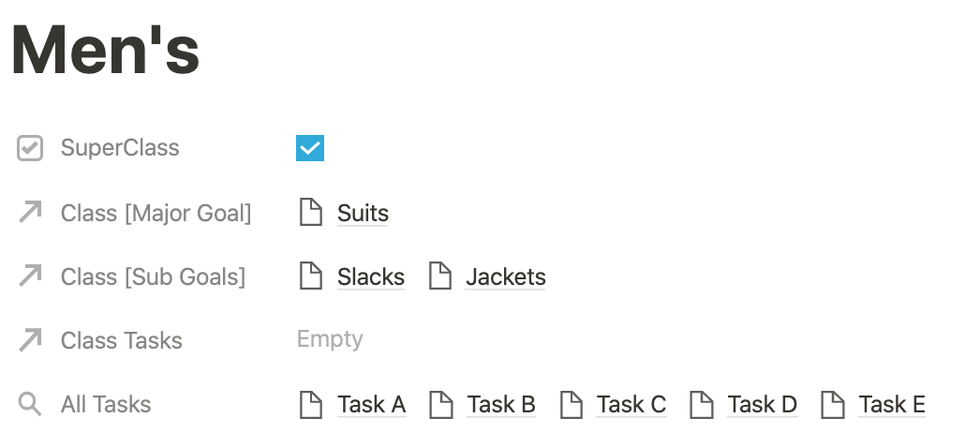
Task: Click the Class [Sub Goals] relation arrow icon
Action: pos(30,276)
